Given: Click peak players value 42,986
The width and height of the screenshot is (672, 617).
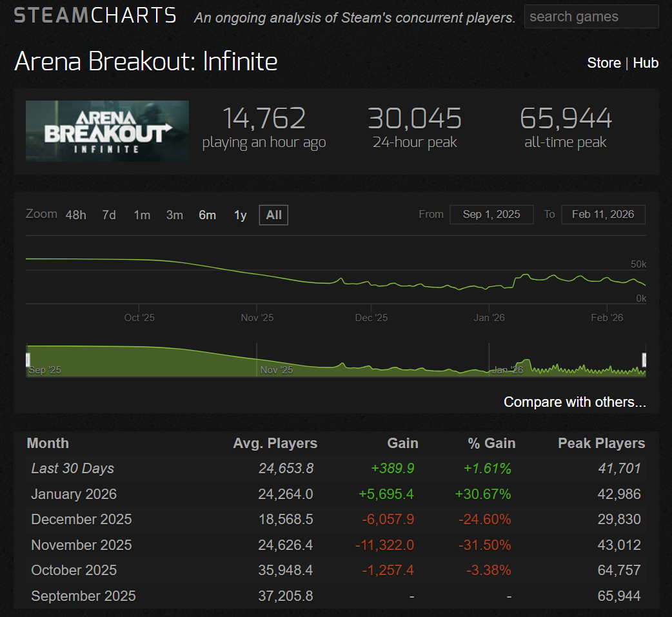Looking at the screenshot, I should pyautogui.click(x=619, y=494).
